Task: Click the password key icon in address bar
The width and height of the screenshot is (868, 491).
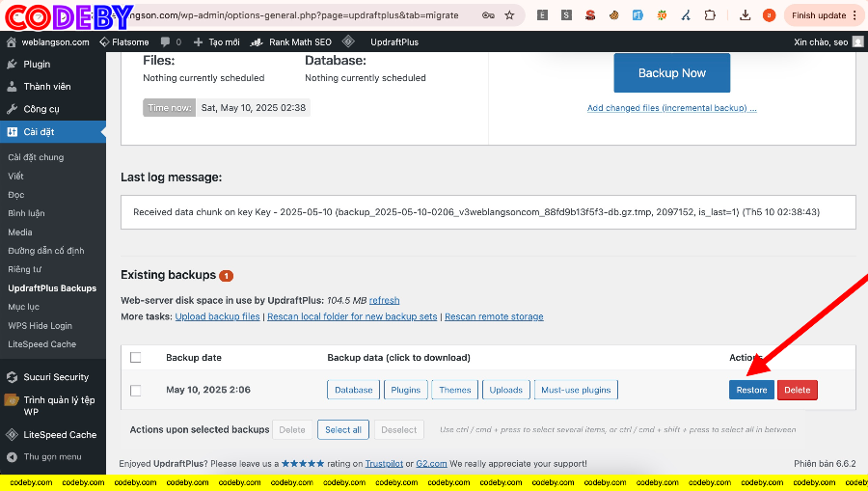Action: click(x=488, y=15)
